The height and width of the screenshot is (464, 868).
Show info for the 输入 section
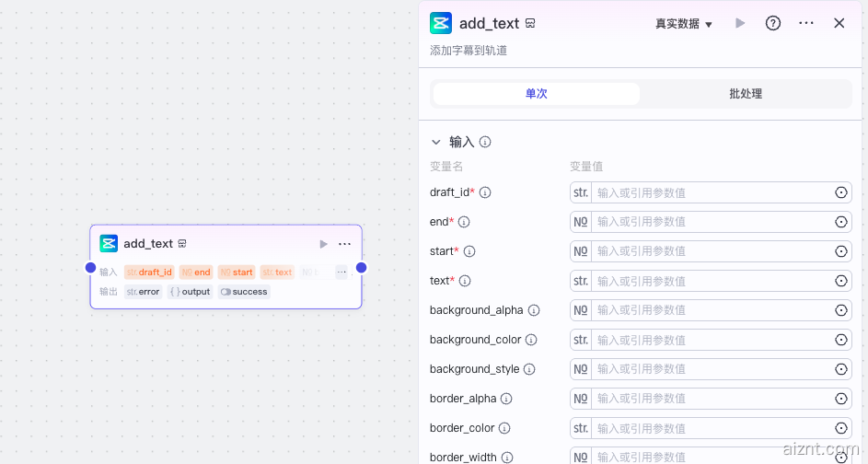(x=485, y=143)
